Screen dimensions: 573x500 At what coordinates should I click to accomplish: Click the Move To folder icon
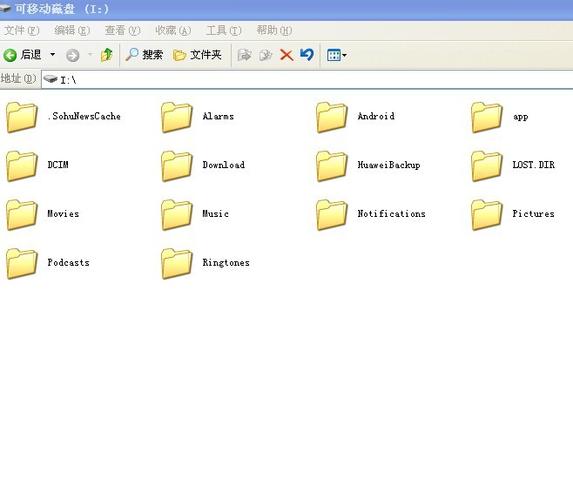tap(244, 55)
